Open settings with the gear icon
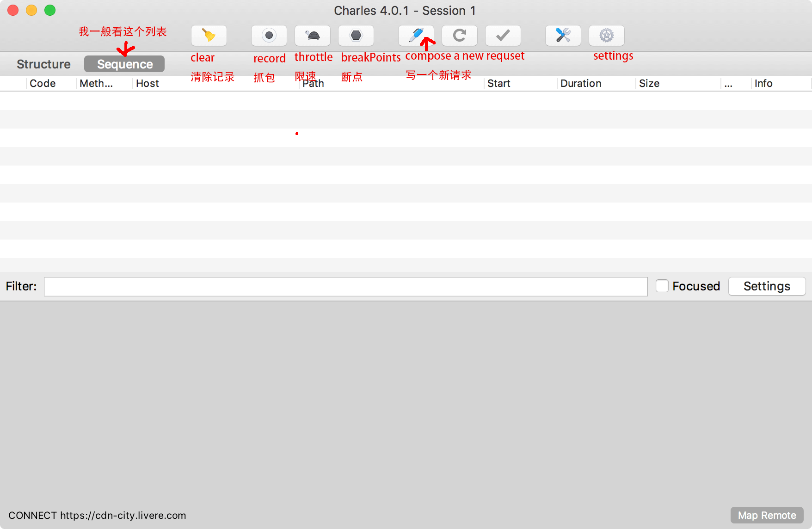Screen dimensions: 812x529 606,36
